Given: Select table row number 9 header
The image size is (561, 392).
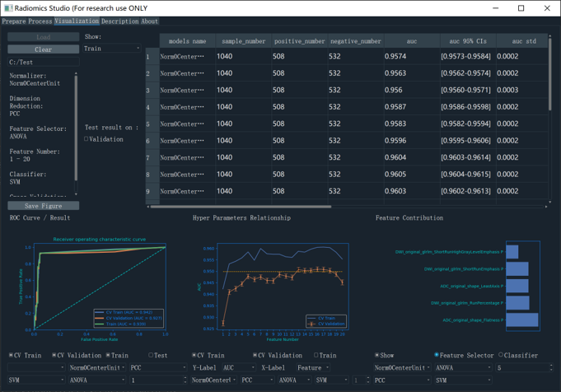Looking at the screenshot, I should [x=152, y=191].
